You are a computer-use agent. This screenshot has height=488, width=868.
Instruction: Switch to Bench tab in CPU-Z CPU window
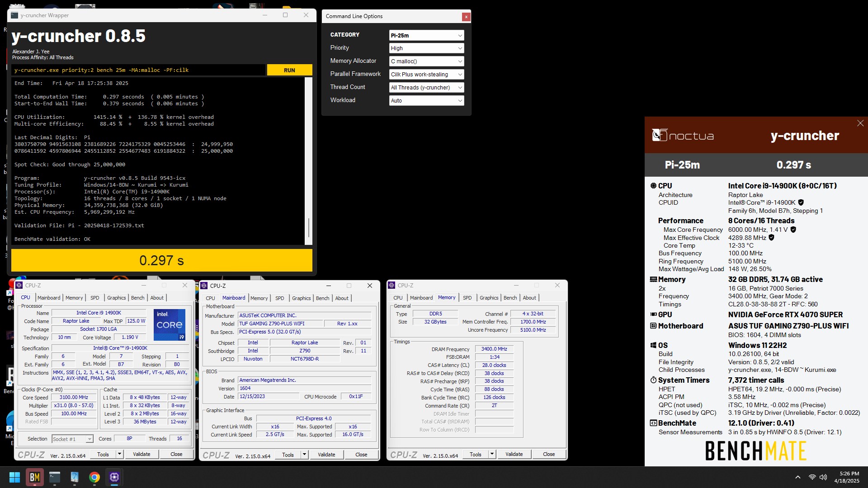click(x=137, y=298)
